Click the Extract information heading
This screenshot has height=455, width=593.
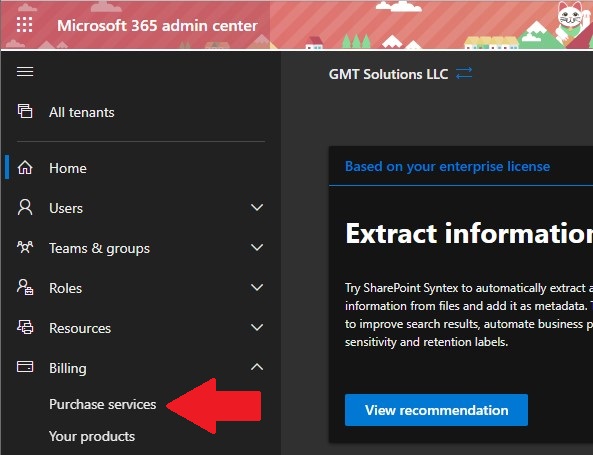469,233
